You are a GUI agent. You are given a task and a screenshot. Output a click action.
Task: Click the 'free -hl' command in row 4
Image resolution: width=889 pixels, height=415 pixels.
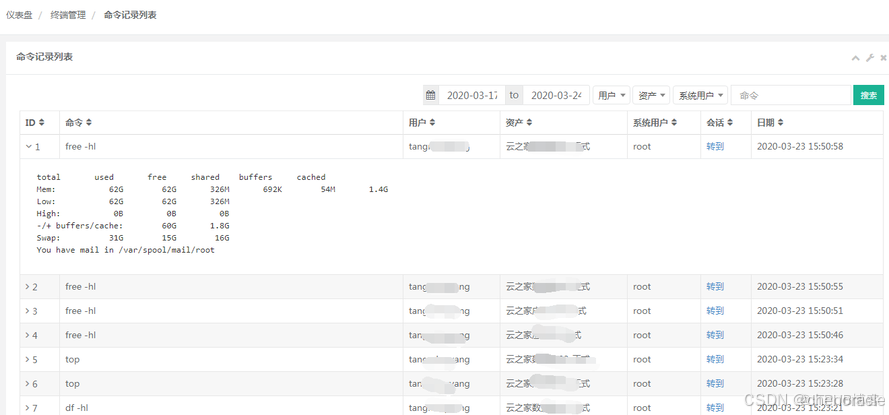(x=81, y=335)
